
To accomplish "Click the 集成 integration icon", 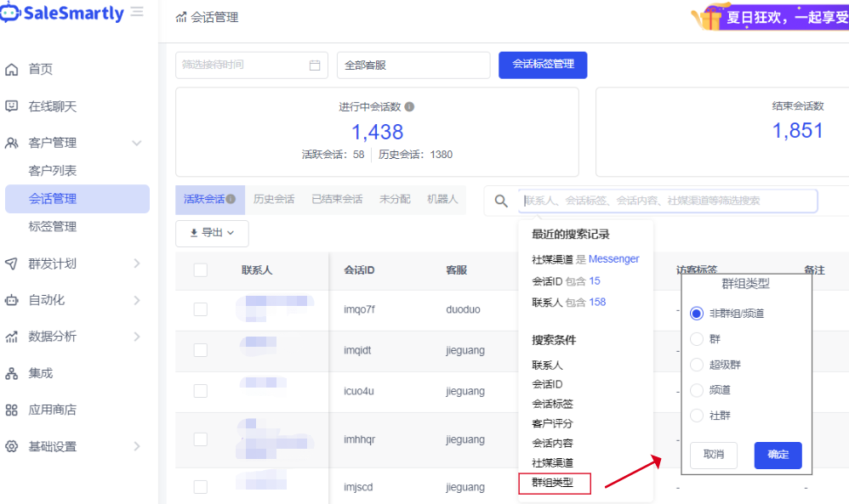I will point(12,373).
